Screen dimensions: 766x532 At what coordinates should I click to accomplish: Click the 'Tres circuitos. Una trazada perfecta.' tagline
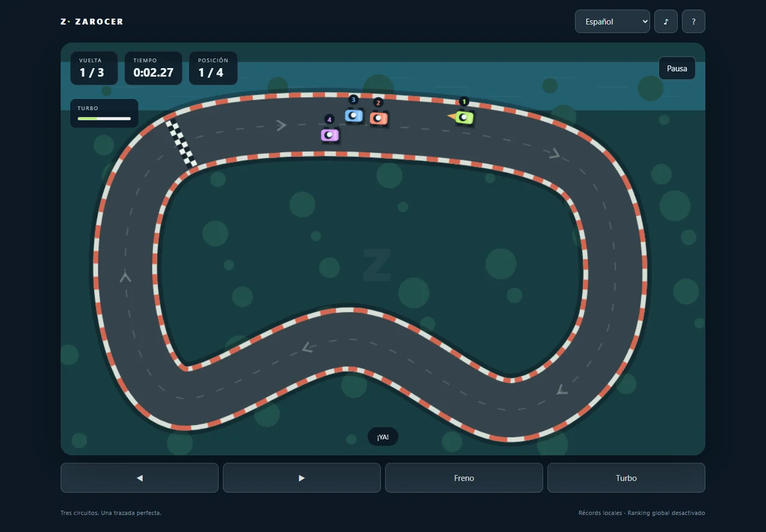[111, 513]
